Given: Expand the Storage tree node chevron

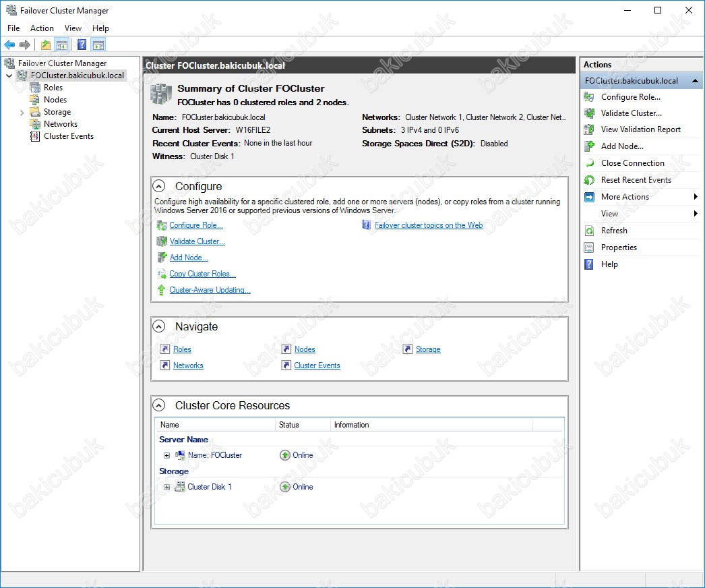Looking at the screenshot, I should (22, 112).
